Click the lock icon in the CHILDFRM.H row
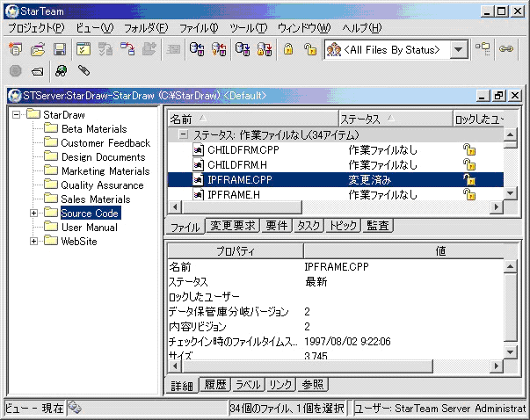 [469, 165]
